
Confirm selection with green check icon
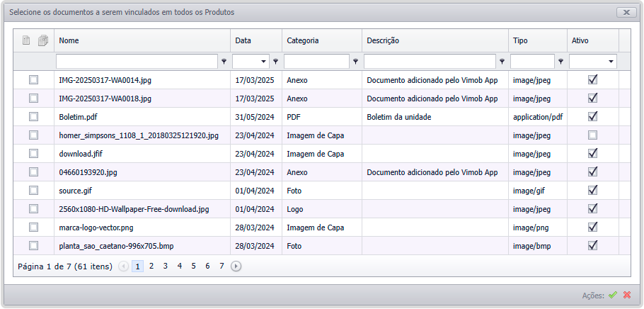coord(613,295)
